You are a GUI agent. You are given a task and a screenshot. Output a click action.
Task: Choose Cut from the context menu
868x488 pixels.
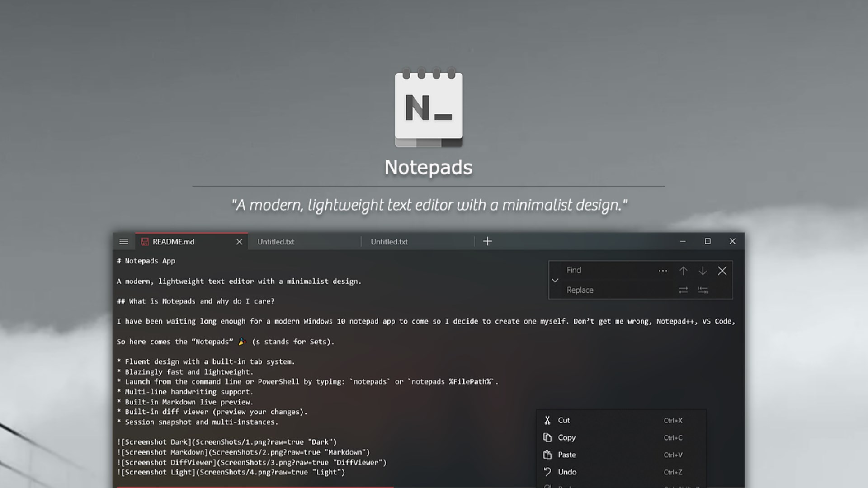point(564,420)
